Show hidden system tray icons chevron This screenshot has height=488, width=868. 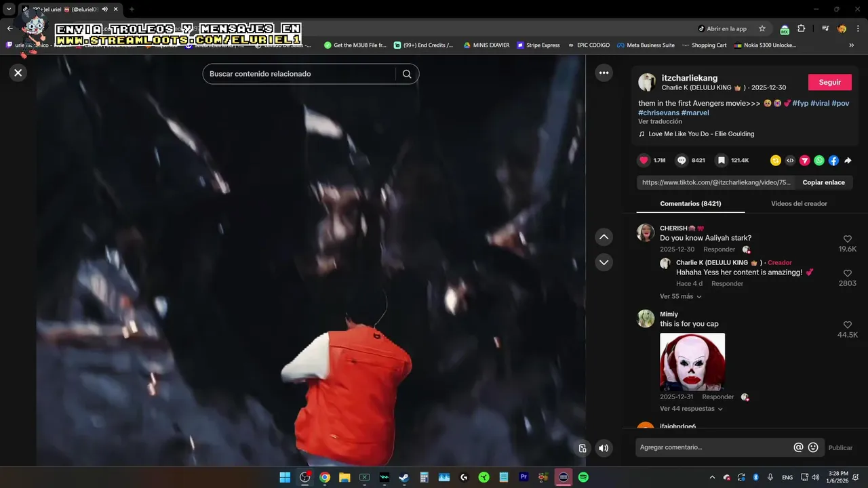pos(712,477)
